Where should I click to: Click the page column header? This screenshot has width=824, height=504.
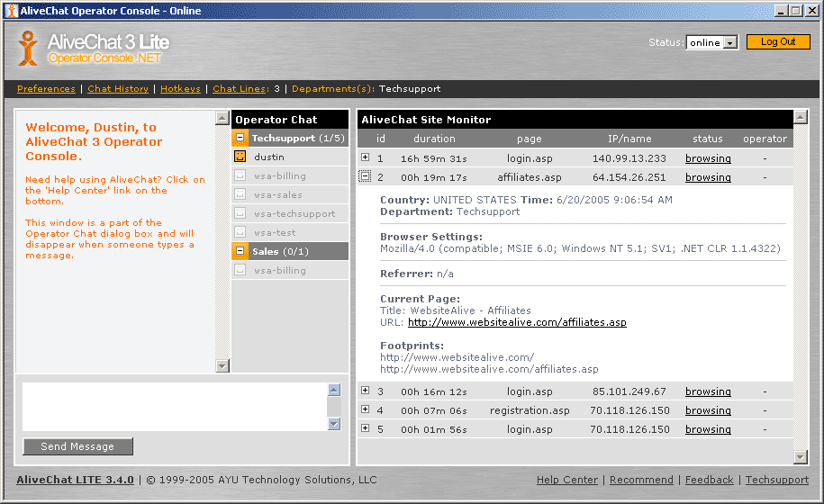click(x=530, y=139)
